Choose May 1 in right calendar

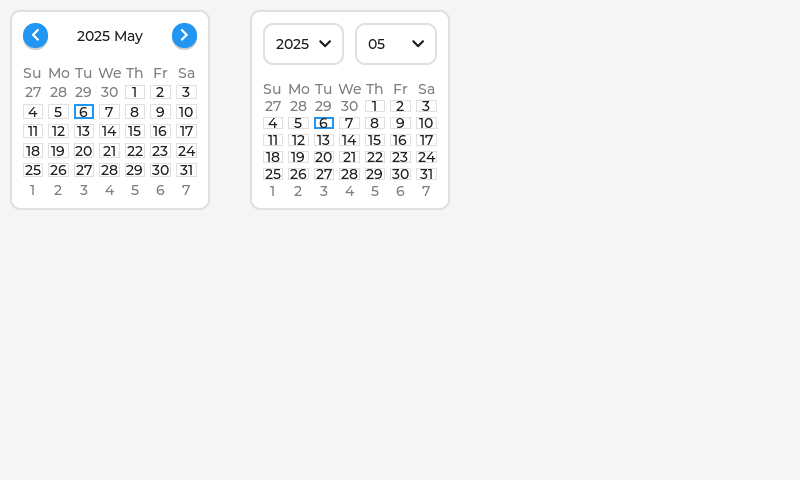pos(375,106)
